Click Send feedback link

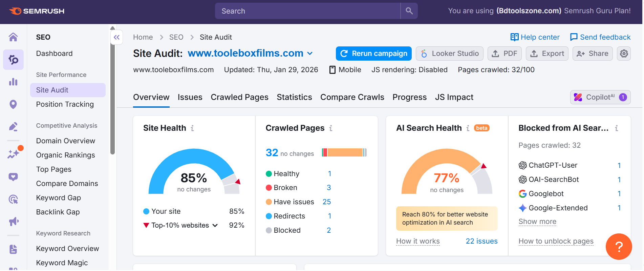[x=601, y=37]
